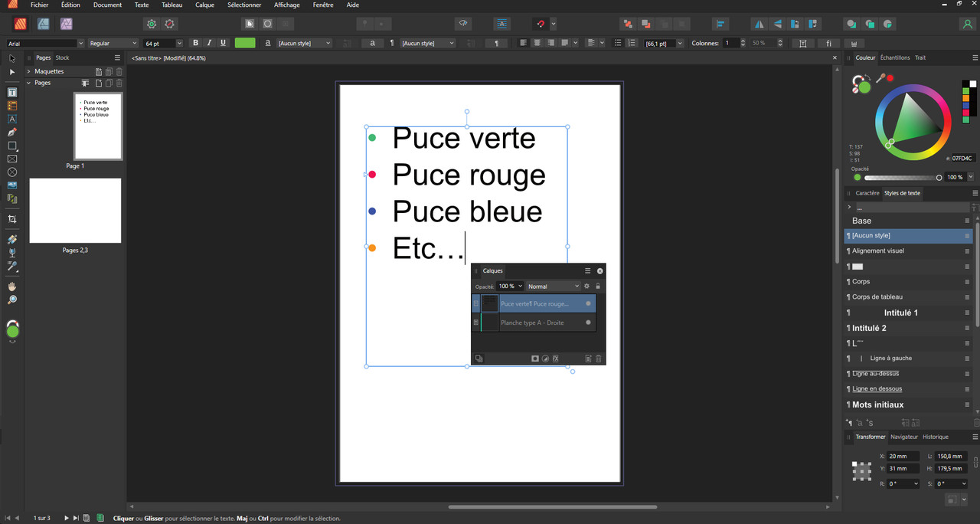This screenshot has height=524, width=980.
Task: Select the Artistic Text tool
Action: [12, 120]
